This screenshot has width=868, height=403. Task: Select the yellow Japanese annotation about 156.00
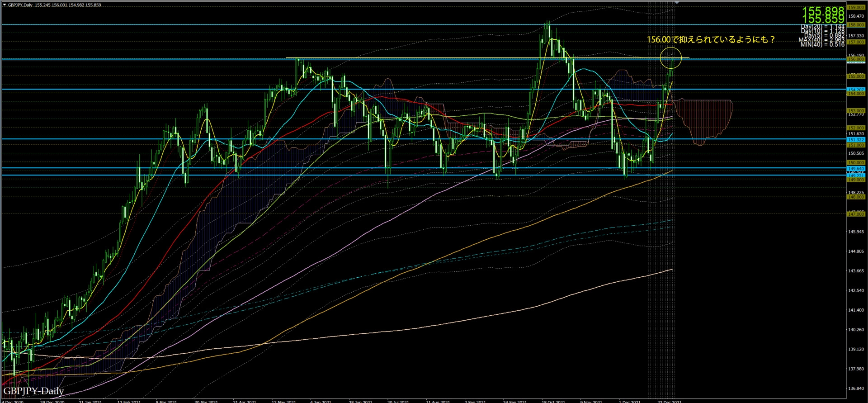(x=711, y=40)
